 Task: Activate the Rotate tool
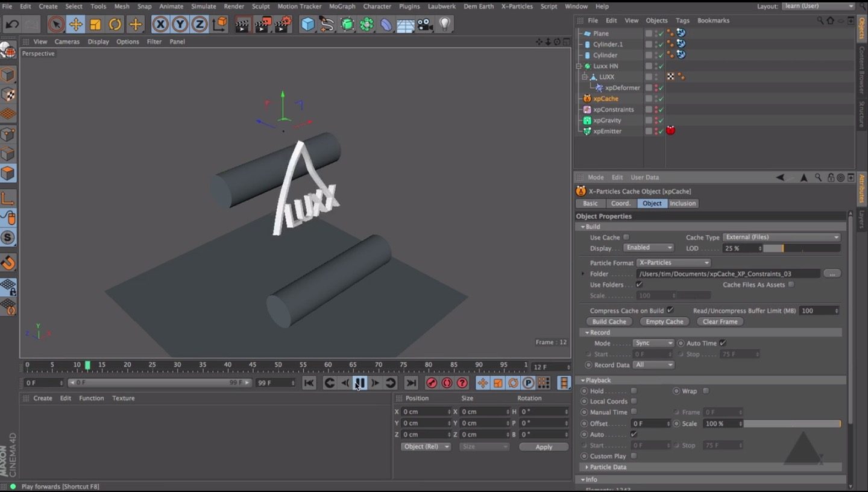pyautogui.click(x=115, y=25)
